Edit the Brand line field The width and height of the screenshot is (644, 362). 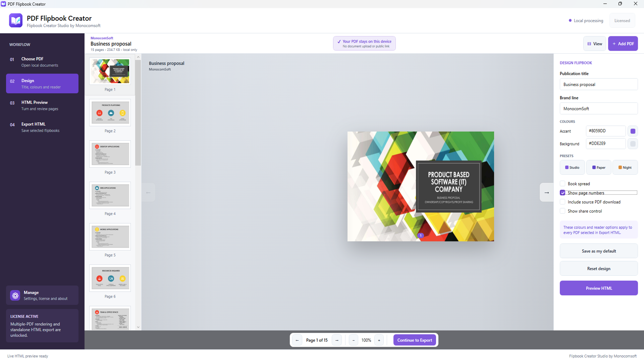click(599, 109)
